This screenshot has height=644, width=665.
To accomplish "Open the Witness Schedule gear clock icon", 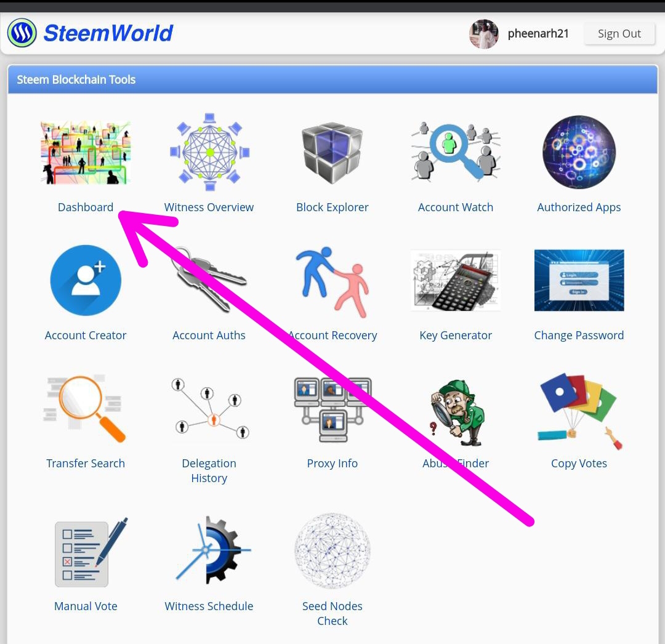I will click(213, 550).
